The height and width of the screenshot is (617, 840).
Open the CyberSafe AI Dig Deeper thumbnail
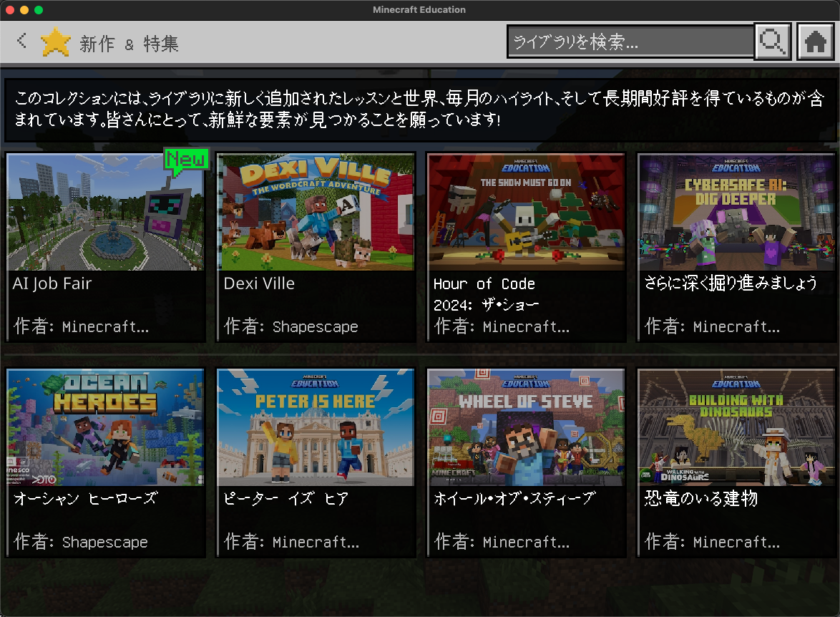coord(736,213)
